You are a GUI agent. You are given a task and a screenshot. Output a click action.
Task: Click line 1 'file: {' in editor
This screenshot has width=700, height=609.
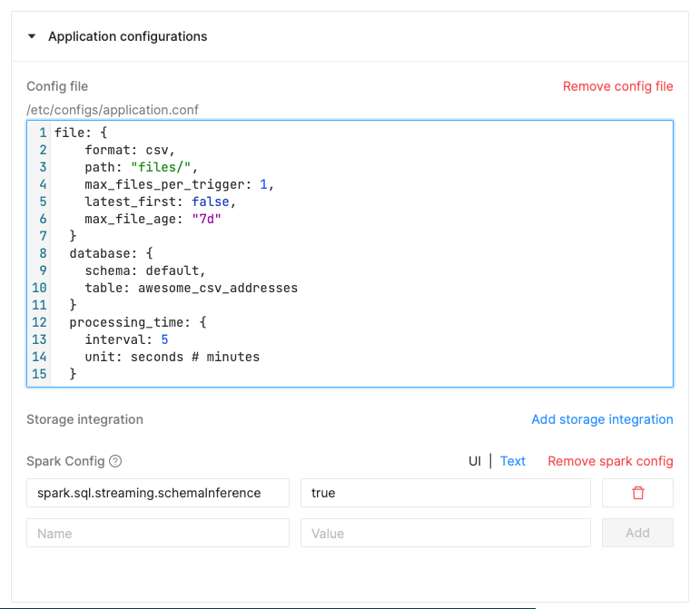(x=81, y=133)
